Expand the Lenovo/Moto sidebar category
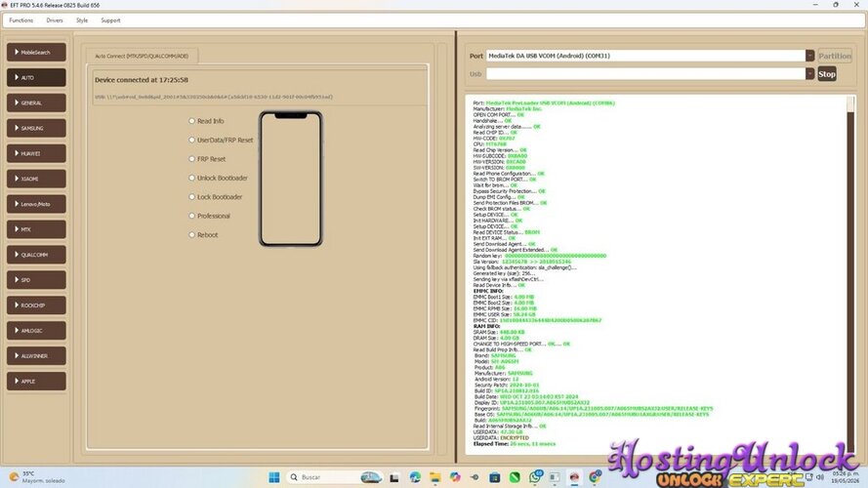The height and width of the screenshot is (488, 868). click(x=36, y=204)
